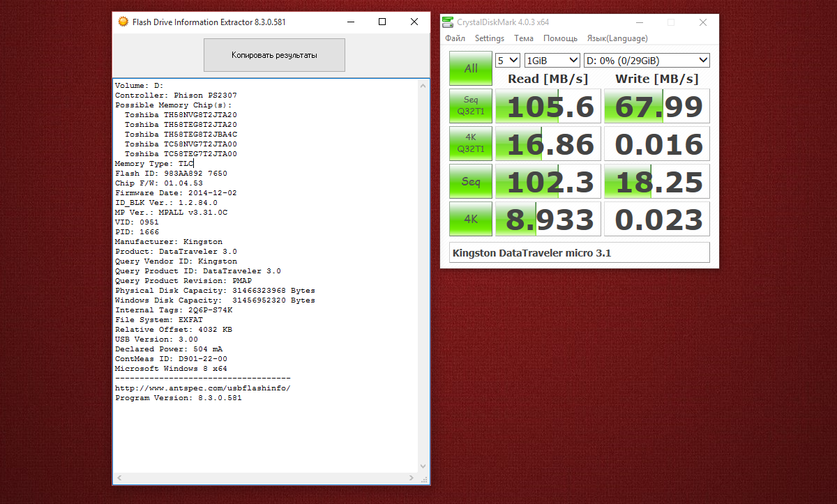Click the line Internal Tags: 2Q6P-S74K
837x504 pixels.
174,310
